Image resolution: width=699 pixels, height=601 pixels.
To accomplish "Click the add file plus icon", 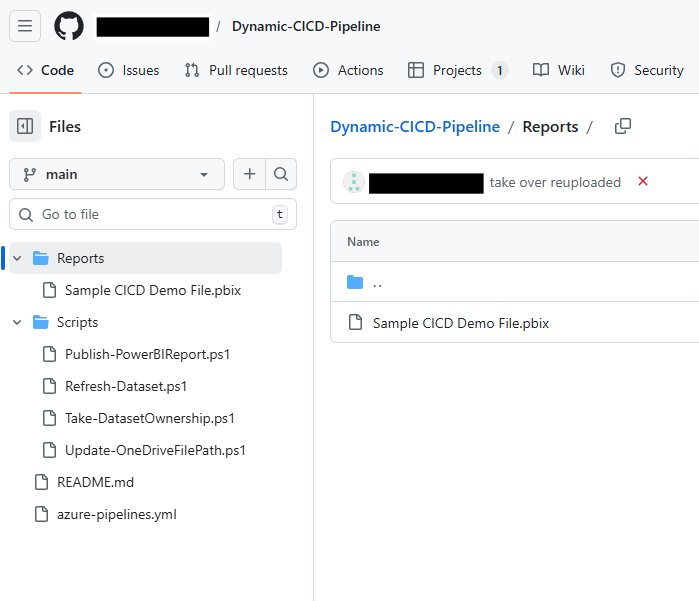I will (x=249, y=174).
